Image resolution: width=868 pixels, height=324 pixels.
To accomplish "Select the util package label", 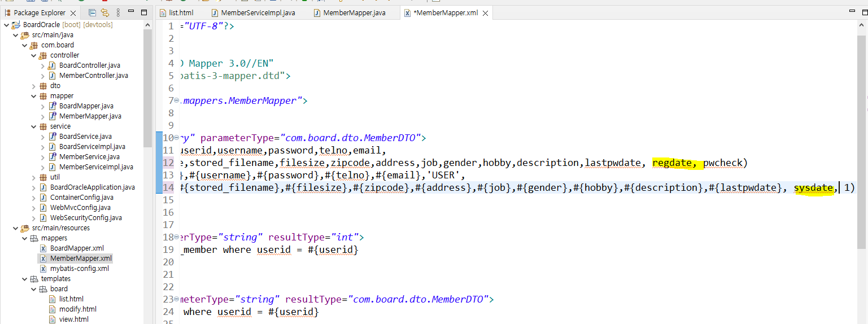I will 55,177.
